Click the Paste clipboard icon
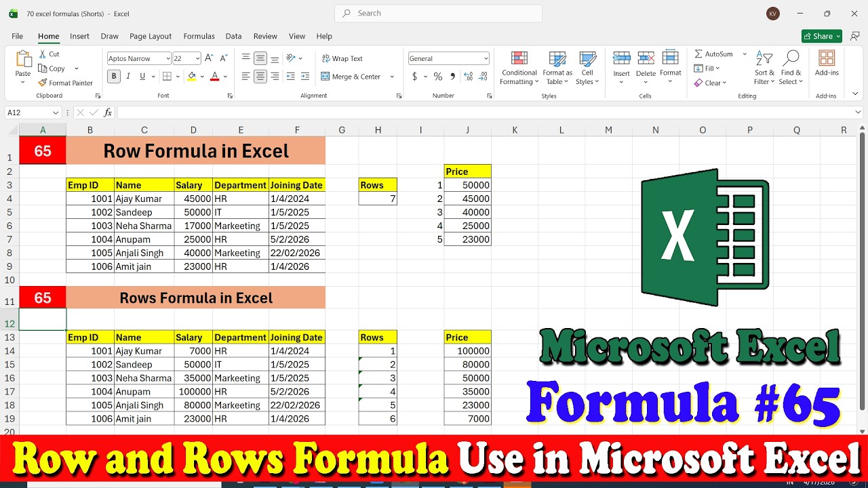 [x=23, y=60]
